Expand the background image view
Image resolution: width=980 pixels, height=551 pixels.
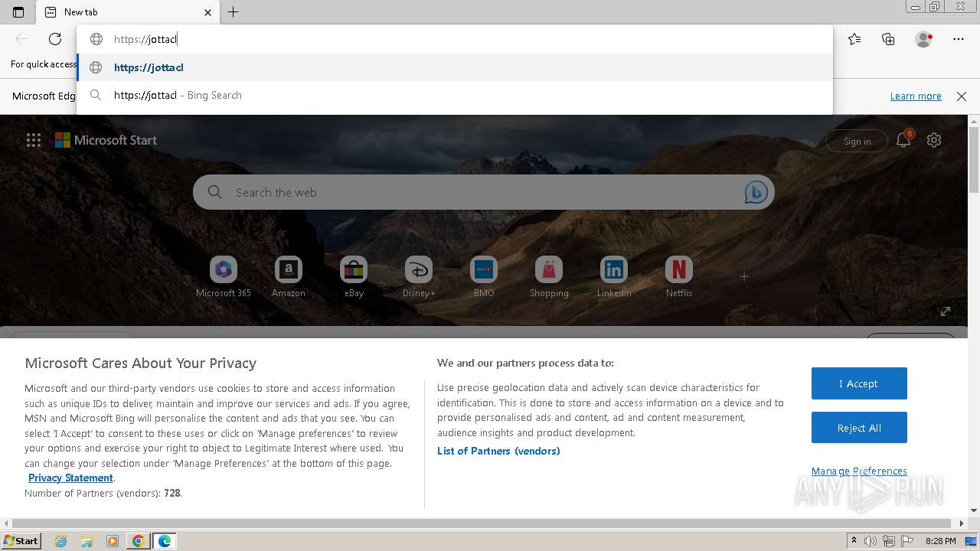click(946, 311)
